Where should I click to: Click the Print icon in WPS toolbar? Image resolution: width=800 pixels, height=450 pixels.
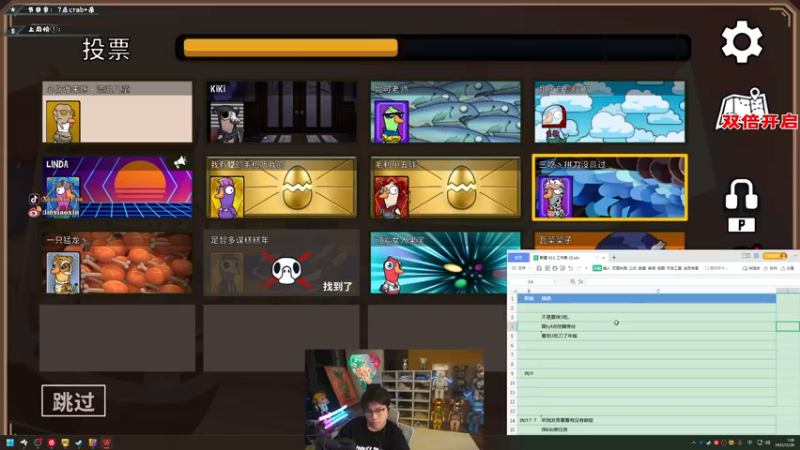pyautogui.click(x=555, y=268)
